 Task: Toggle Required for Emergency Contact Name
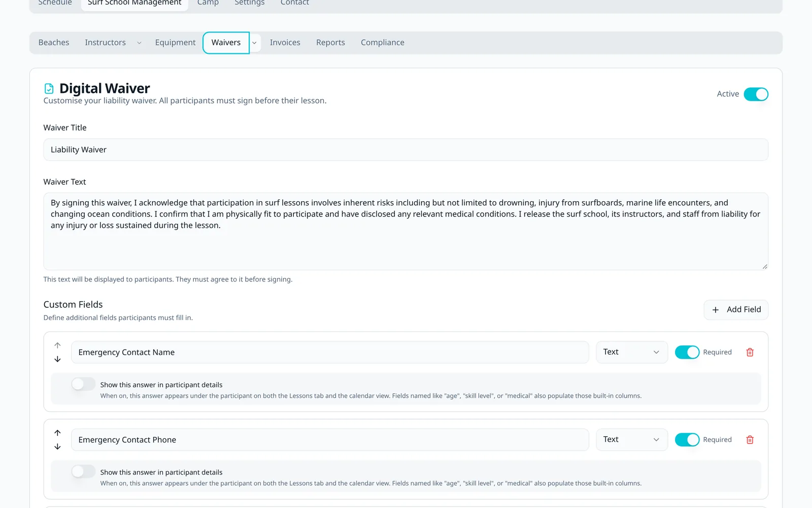(x=687, y=352)
